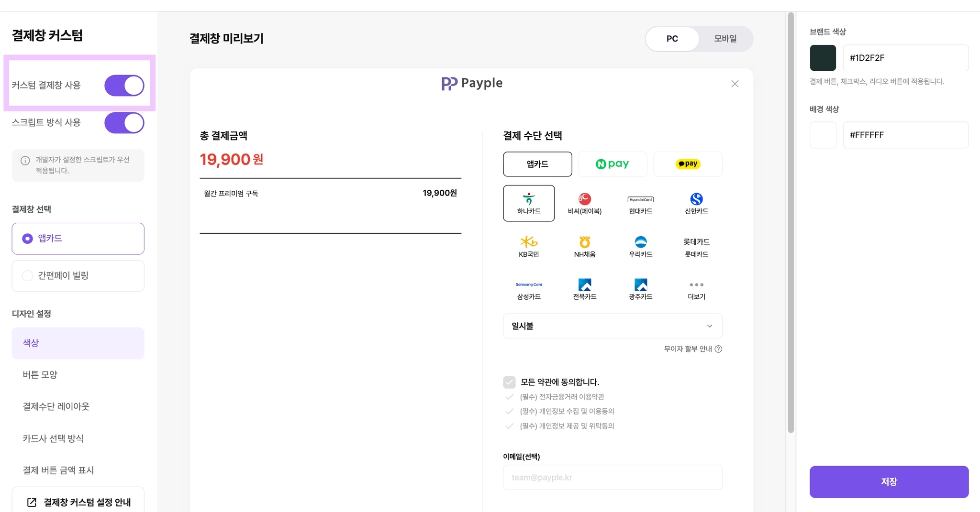Check 모든 약관에 동의합니다 checkbox

tap(509, 382)
